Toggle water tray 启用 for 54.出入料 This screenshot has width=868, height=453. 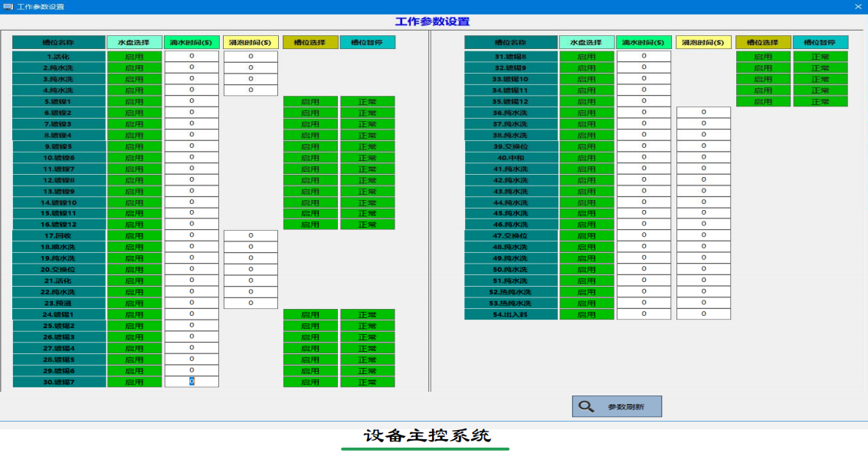coord(587,313)
